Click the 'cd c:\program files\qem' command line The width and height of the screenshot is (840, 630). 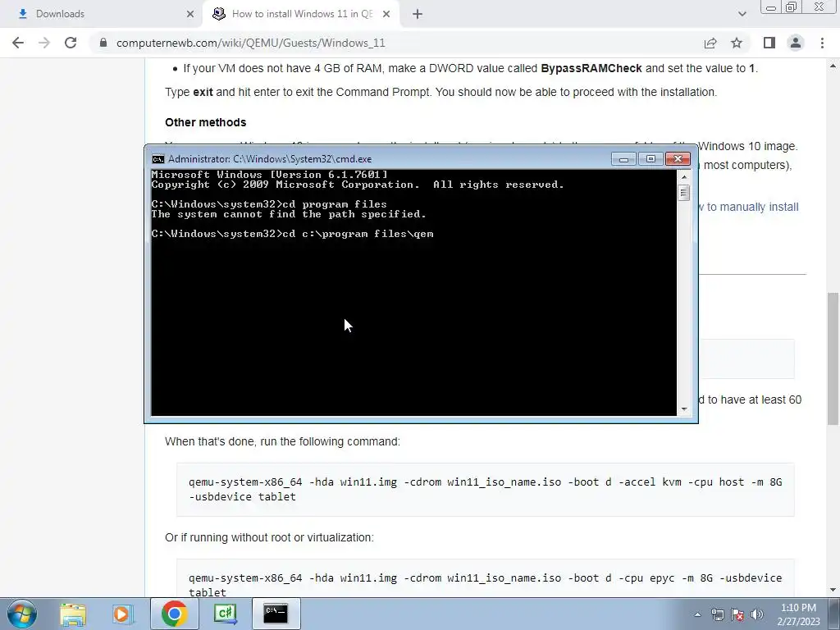coord(293,234)
